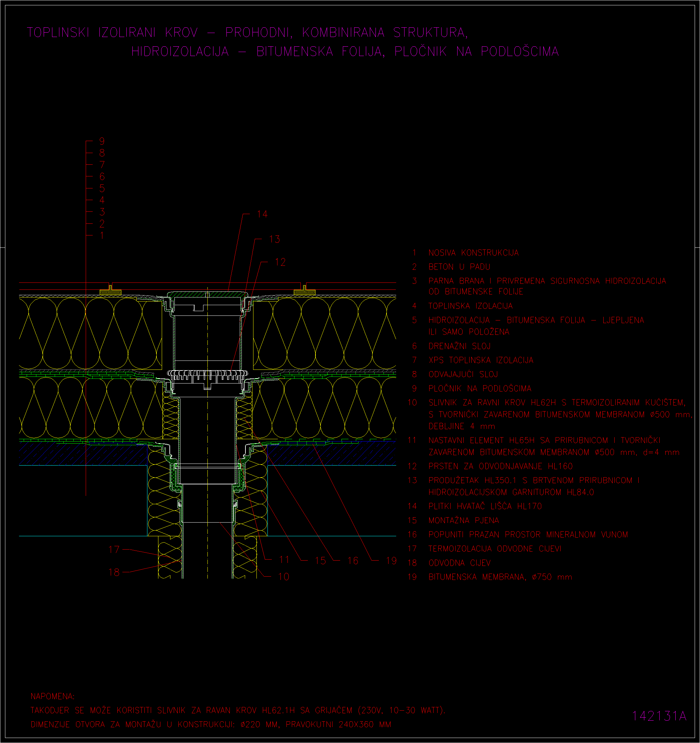
Task: Select layer marker '1' on the vertical leader
Action: (102, 235)
